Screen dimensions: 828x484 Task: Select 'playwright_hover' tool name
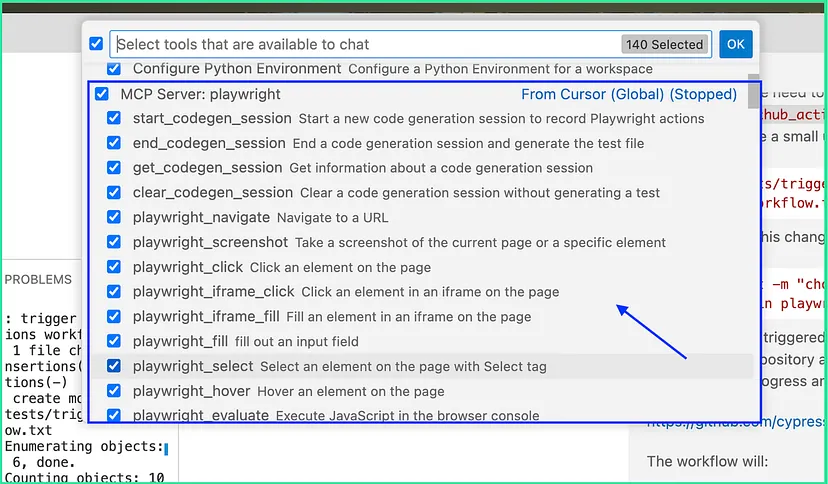[191, 391]
